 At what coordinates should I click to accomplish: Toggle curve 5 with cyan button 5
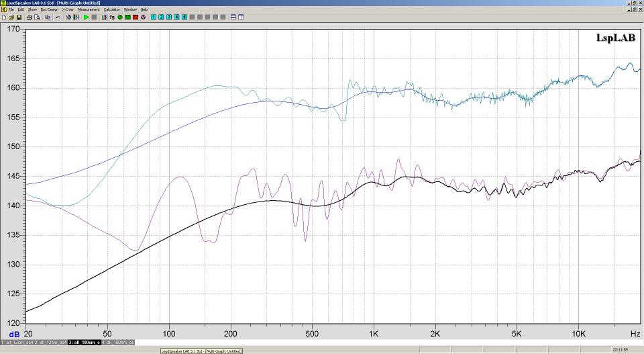click(x=184, y=17)
